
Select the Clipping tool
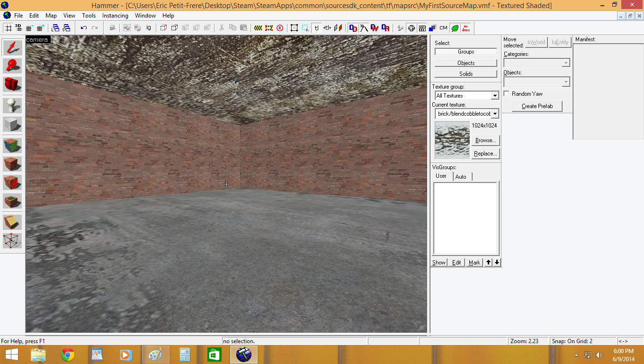11,221
